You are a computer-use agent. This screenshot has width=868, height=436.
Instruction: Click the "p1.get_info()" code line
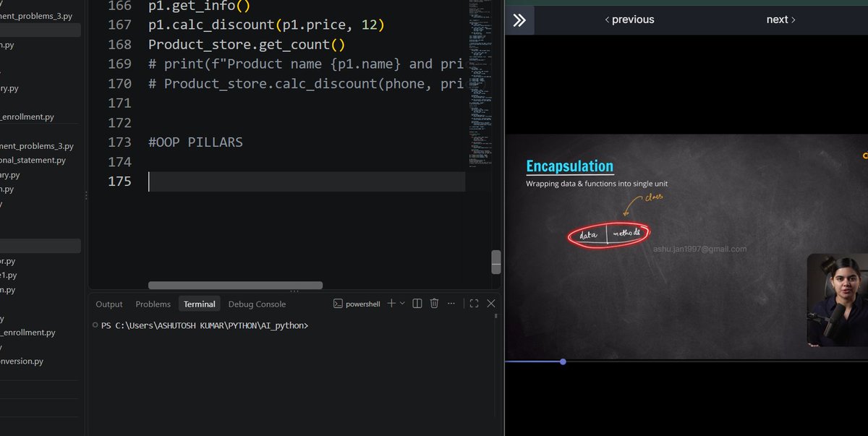pos(199,7)
